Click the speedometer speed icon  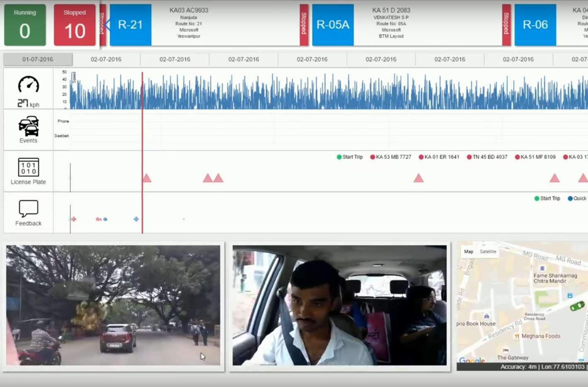[x=28, y=85]
